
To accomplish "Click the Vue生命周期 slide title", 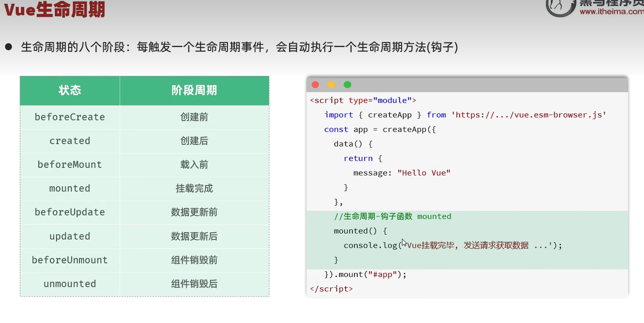I will tap(55, 10).
